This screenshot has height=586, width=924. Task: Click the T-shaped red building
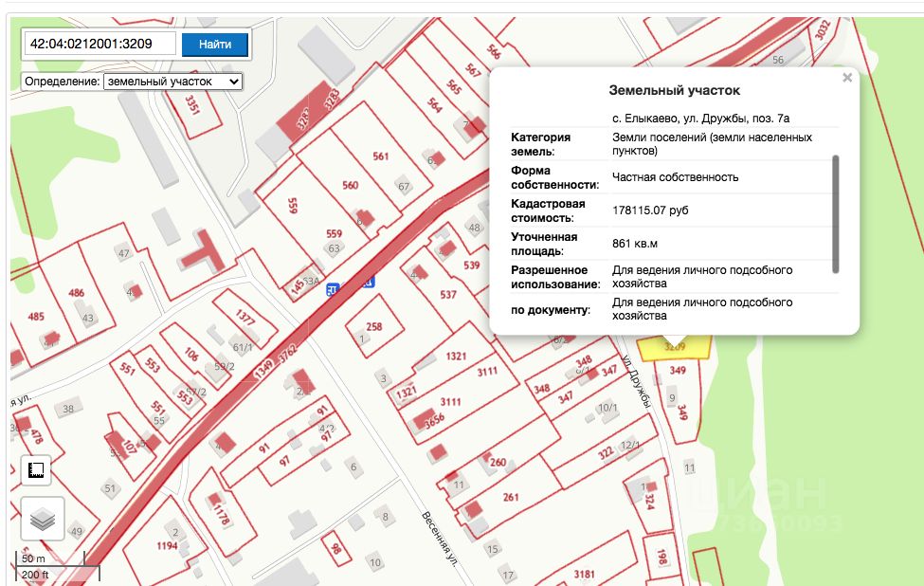tap(203, 250)
